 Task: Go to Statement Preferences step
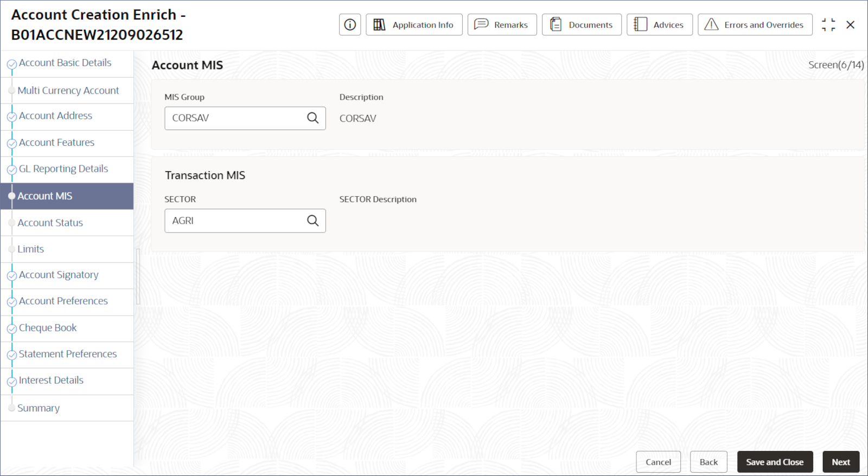(67, 355)
